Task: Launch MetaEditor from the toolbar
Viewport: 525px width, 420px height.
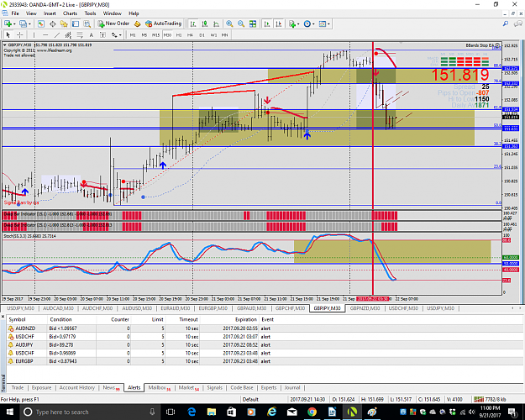Action: click(x=137, y=24)
